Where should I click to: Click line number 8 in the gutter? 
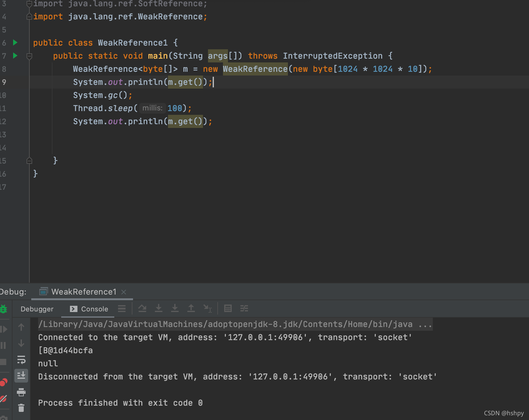[x=4, y=69]
